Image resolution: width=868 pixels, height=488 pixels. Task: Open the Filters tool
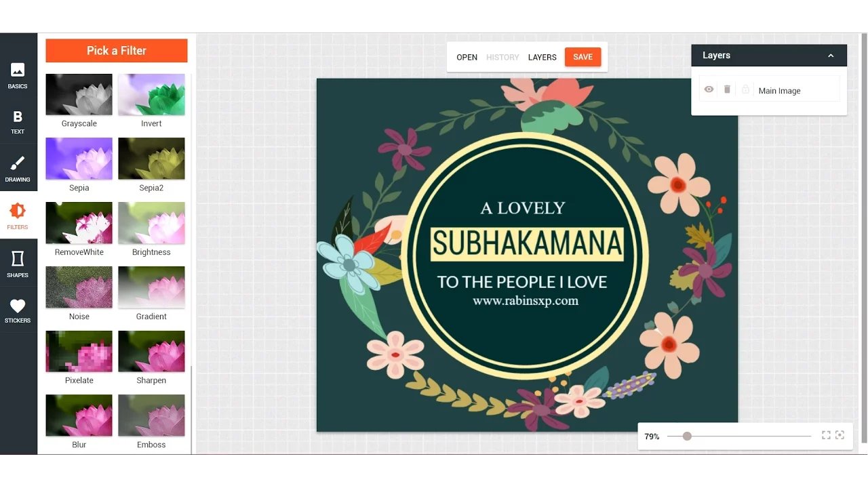[x=18, y=216]
